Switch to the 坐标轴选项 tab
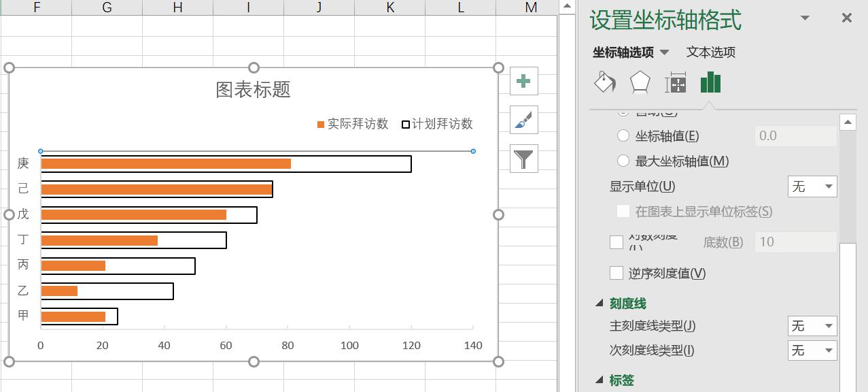Image resolution: width=868 pixels, height=392 pixels. pos(623,52)
